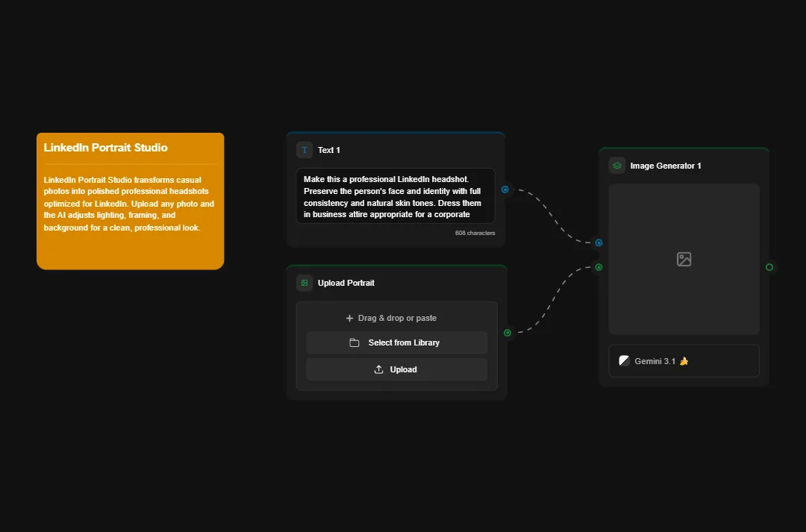Click inside the LinkedIn headshot prompt text field
The width and height of the screenshot is (806, 532).
(398, 196)
